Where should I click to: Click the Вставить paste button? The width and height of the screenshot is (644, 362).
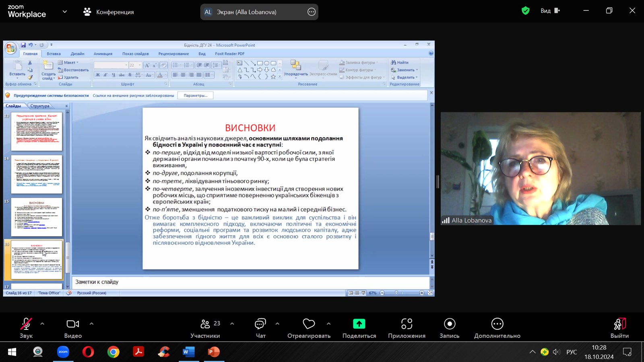point(17,70)
